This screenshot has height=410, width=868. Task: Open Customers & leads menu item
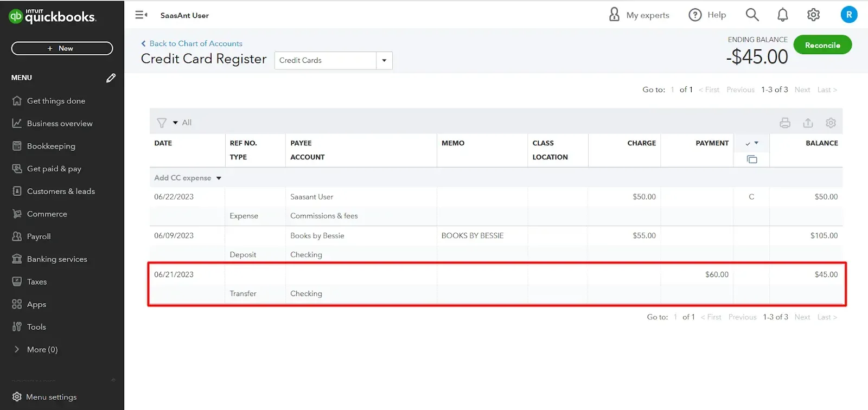[x=62, y=191]
